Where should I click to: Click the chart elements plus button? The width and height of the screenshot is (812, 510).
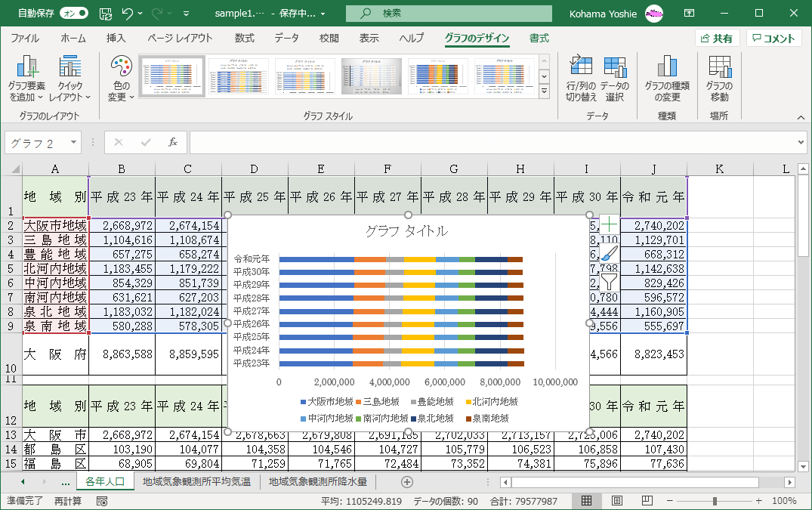609,224
